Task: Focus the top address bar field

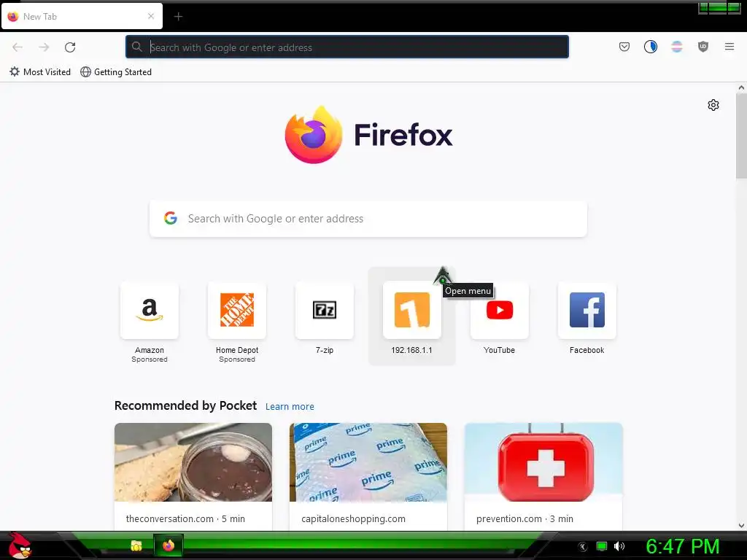Action: tap(347, 47)
